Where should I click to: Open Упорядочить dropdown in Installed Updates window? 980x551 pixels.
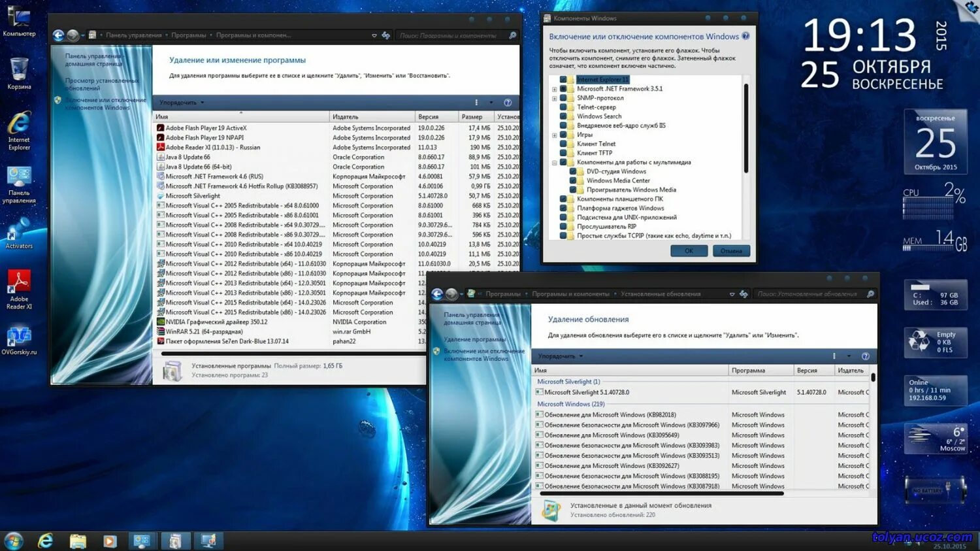561,356
